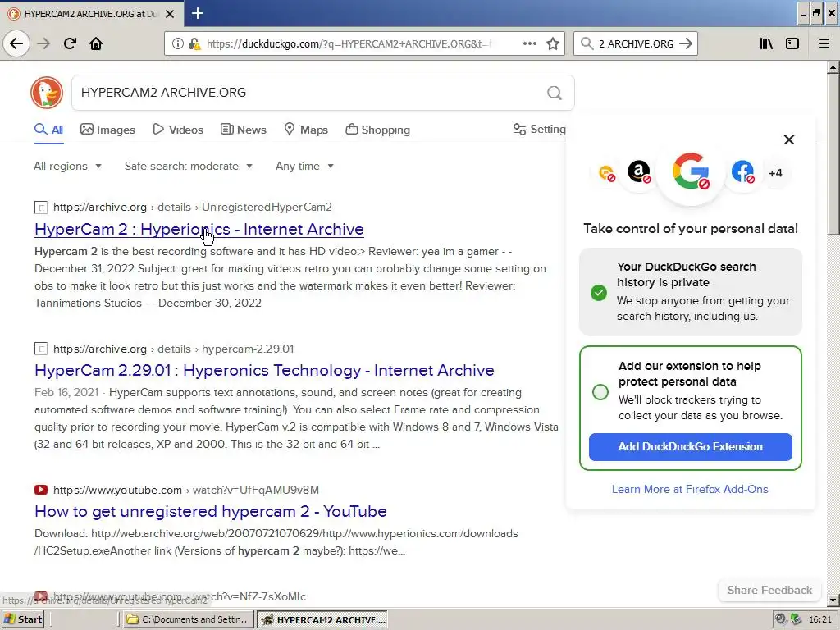840x630 pixels.
Task: Open How to get unregistered hypercam 2 link
Action: [x=211, y=511]
